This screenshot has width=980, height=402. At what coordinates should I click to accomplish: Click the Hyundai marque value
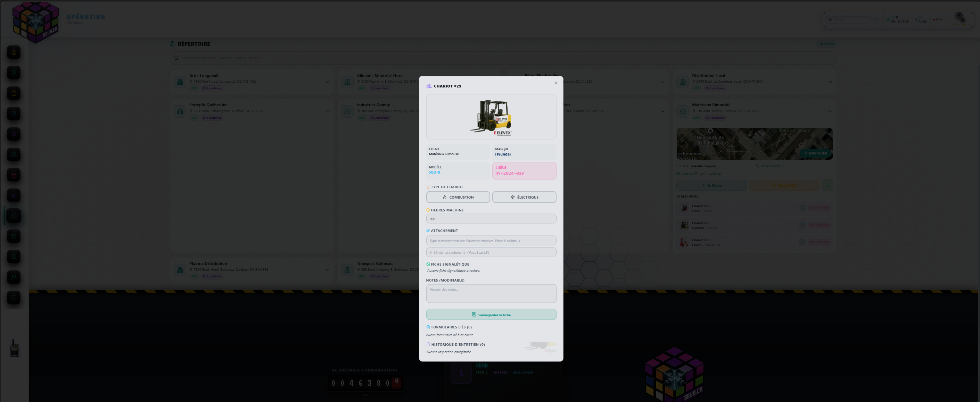point(503,154)
